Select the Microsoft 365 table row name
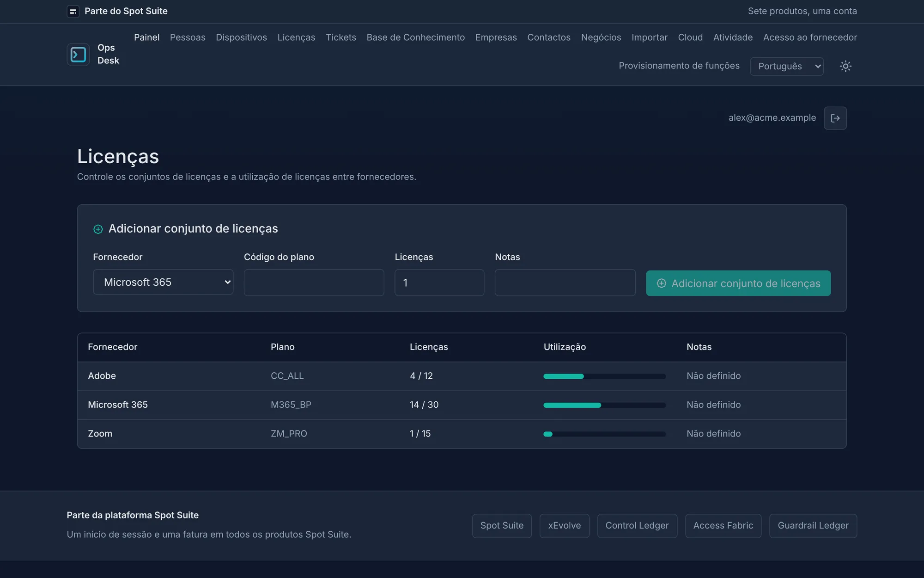Viewport: 924px width, 578px height. coord(118,405)
